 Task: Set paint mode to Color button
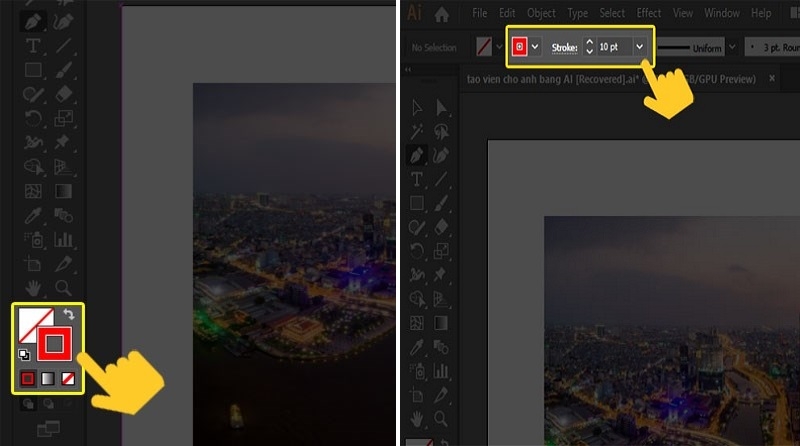coord(28,379)
